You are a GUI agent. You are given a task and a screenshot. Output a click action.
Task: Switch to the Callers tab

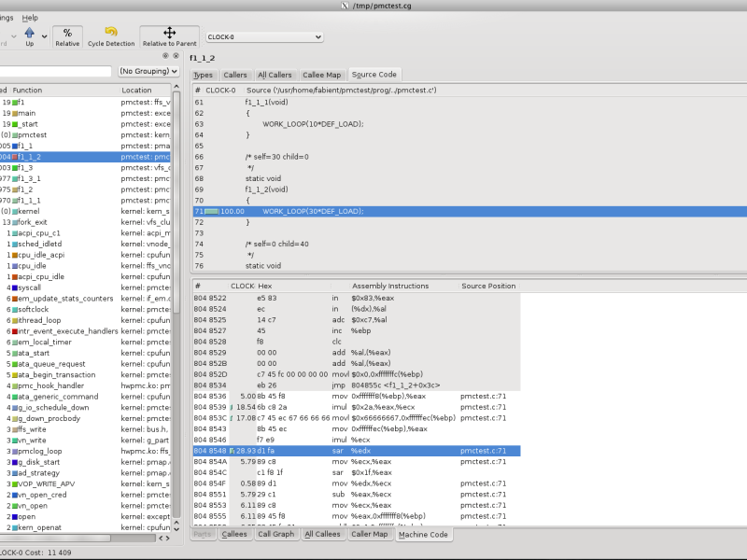click(235, 75)
